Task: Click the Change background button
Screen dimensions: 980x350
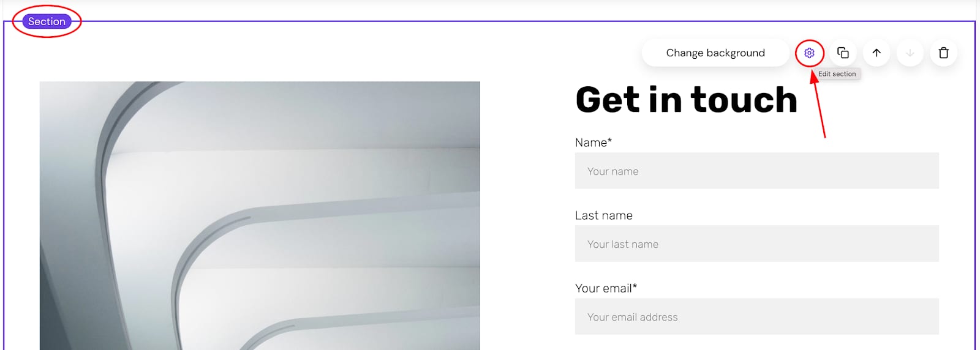Action: click(715, 53)
